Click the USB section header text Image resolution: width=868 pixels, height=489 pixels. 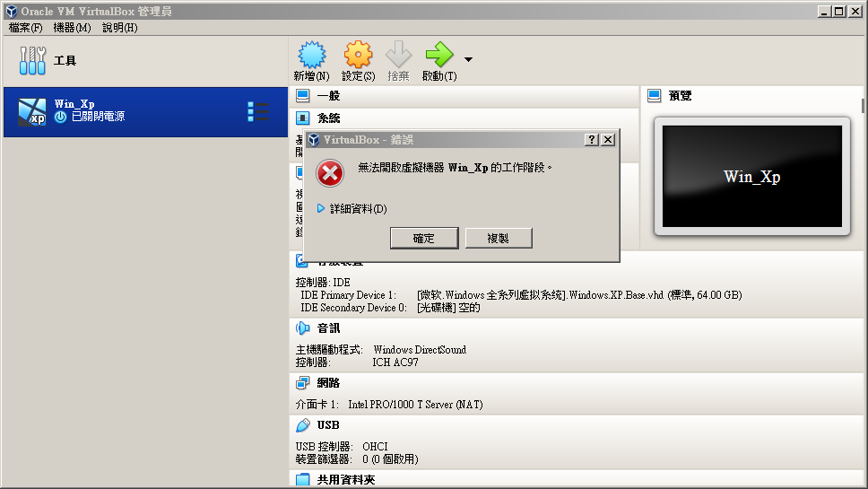[328, 425]
